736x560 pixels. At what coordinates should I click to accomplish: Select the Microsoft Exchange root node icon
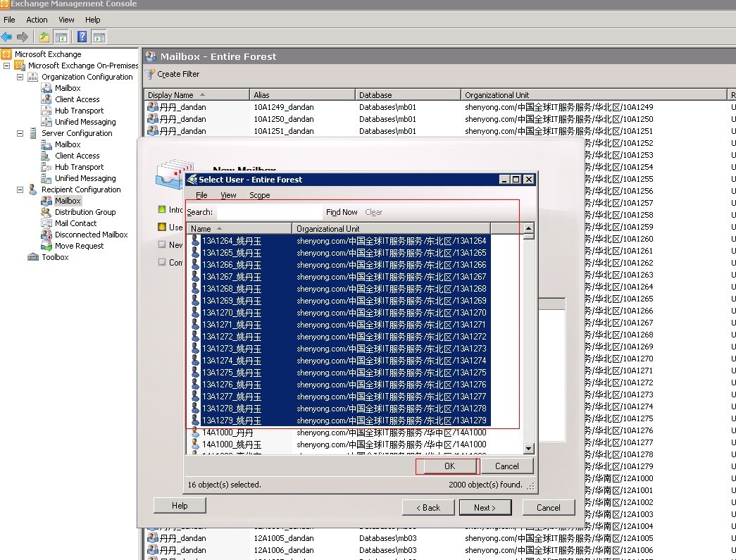pos(6,54)
